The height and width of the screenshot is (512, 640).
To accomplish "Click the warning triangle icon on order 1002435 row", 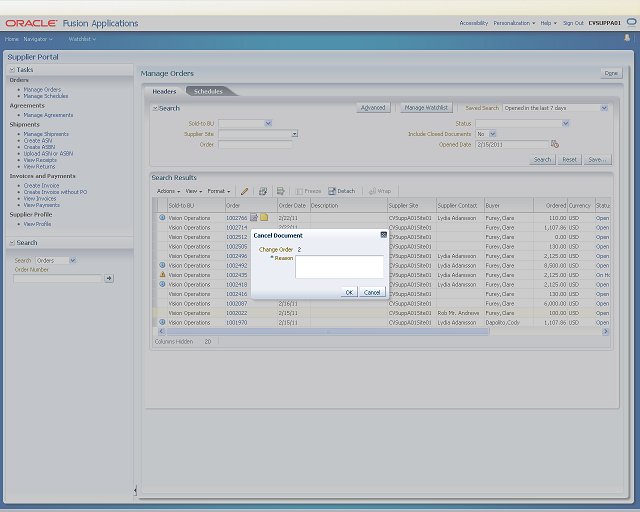I will click(x=162, y=274).
